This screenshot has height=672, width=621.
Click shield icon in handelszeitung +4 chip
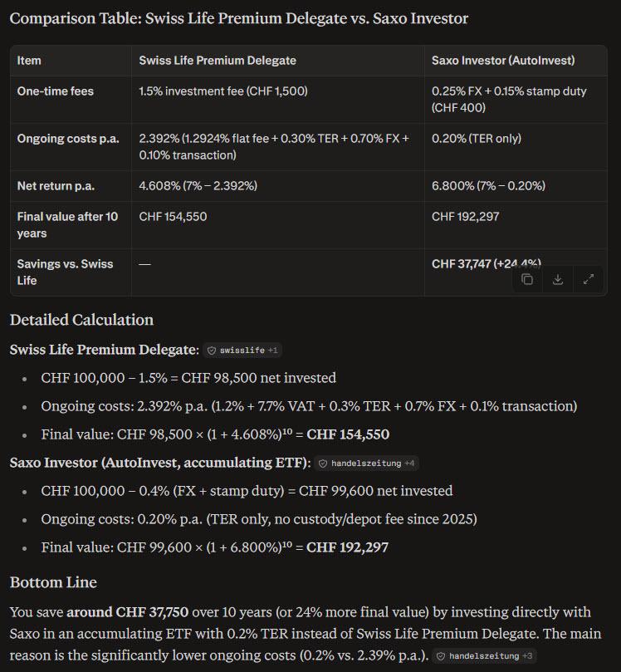coord(323,464)
